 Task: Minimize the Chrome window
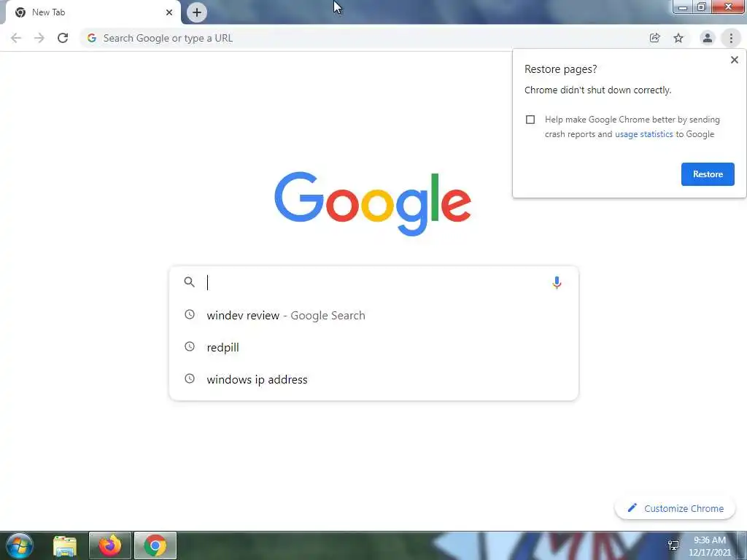click(x=683, y=7)
